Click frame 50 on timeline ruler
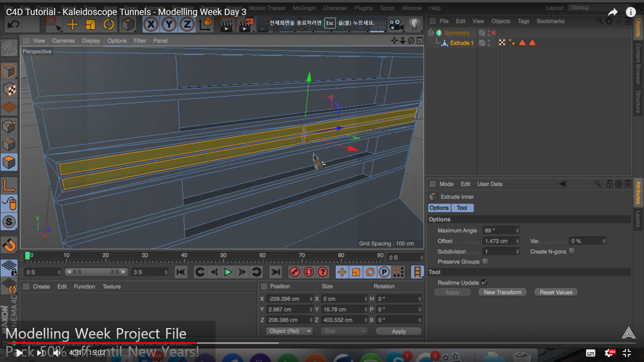The height and width of the screenshot is (362, 644). (x=223, y=256)
